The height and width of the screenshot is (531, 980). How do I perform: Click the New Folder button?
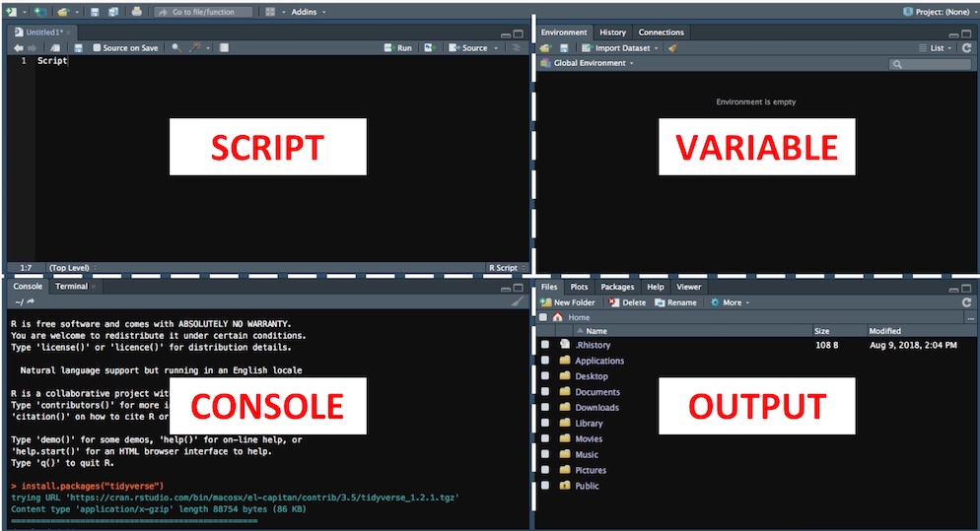coord(568,302)
